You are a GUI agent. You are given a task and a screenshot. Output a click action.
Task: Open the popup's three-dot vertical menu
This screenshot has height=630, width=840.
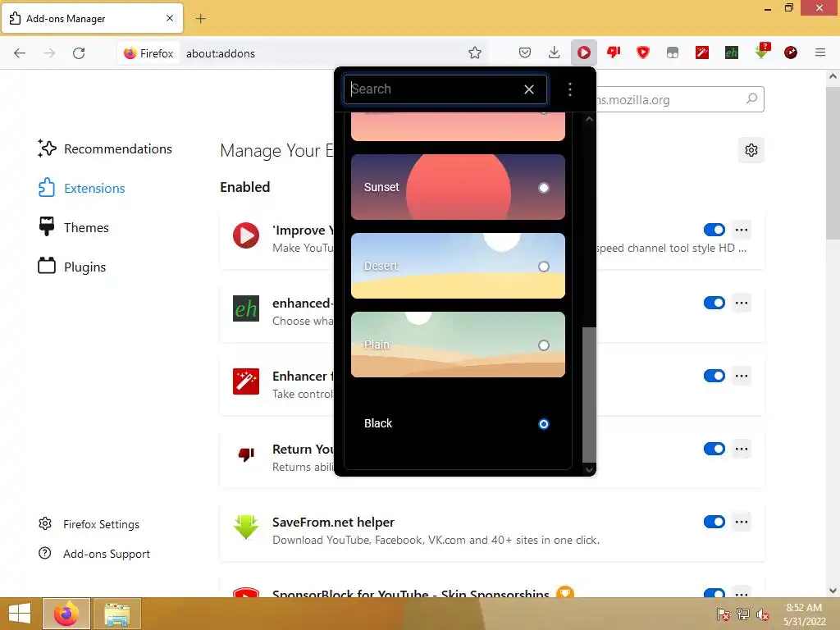pos(570,89)
